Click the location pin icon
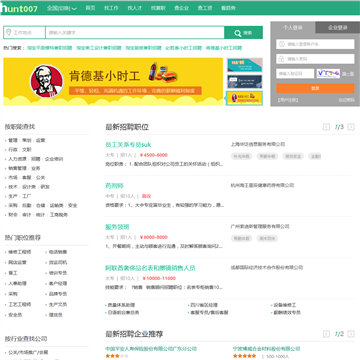 [x=9, y=33]
